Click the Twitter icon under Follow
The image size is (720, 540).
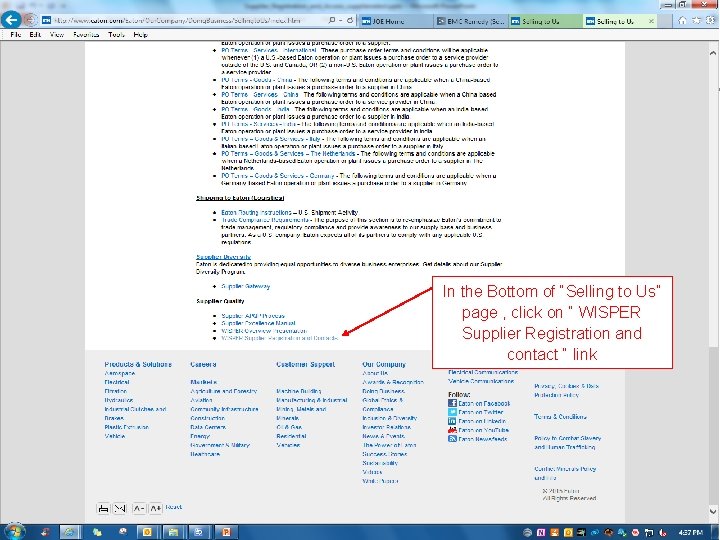point(452,412)
